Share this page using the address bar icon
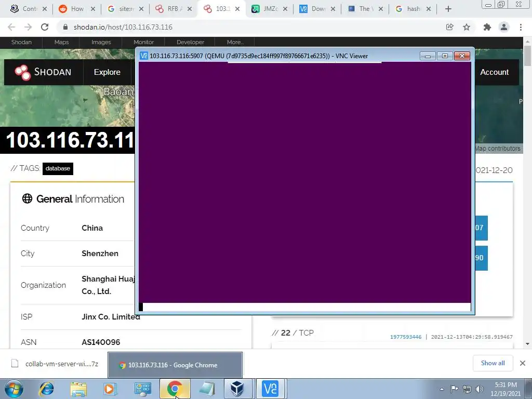 click(x=449, y=27)
